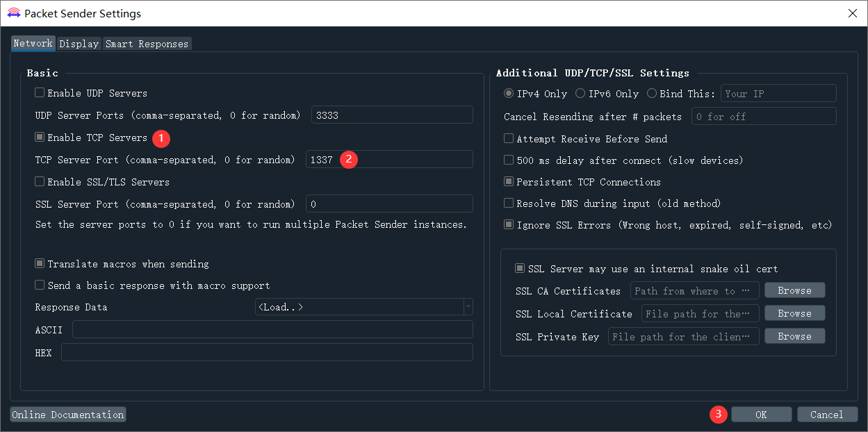
Task: Click the SSL Local Certificate path field
Action: [x=701, y=314]
